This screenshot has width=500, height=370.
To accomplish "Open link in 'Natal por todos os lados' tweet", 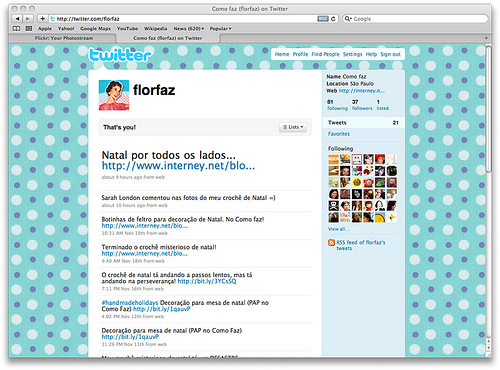I will 178,166.
